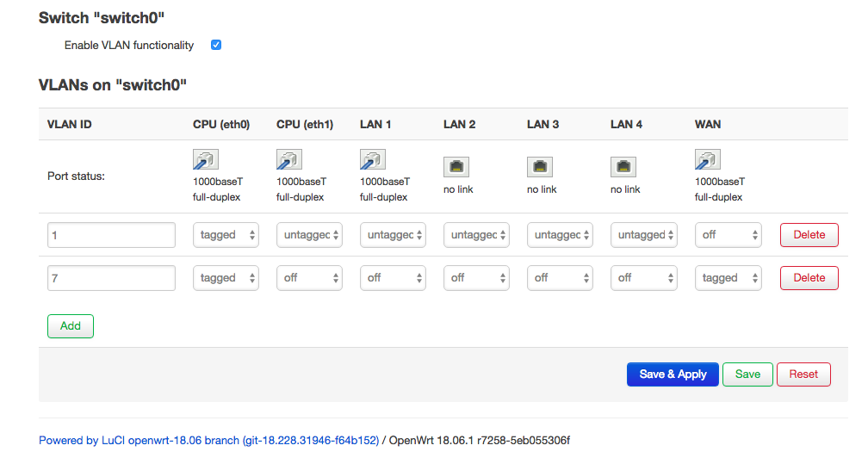Open VLAN 7 LAN 4 tagging dropdown
868x464 pixels.
tap(644, 278)
